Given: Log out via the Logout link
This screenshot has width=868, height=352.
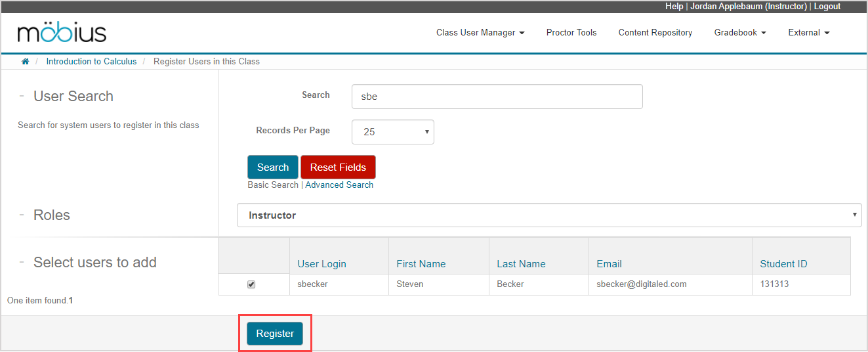Looking at the screenshot, I should (x=827, y=7).
